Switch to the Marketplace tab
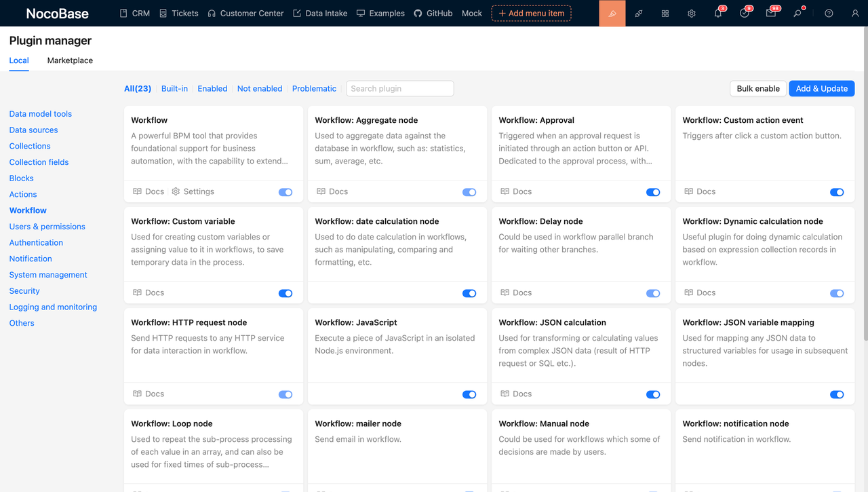 pyautogui.click(x=69, y=60)
